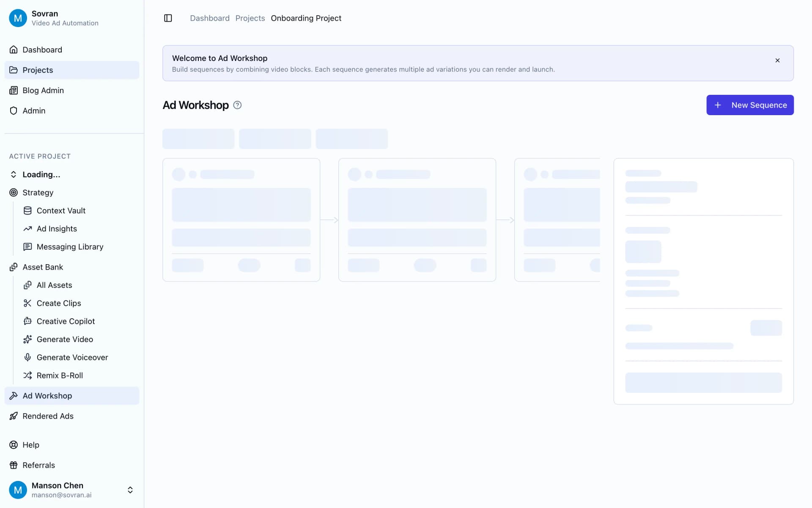Click the Video Ad Automation subtitle
812x508 pixels.
[x=65, y=23]
